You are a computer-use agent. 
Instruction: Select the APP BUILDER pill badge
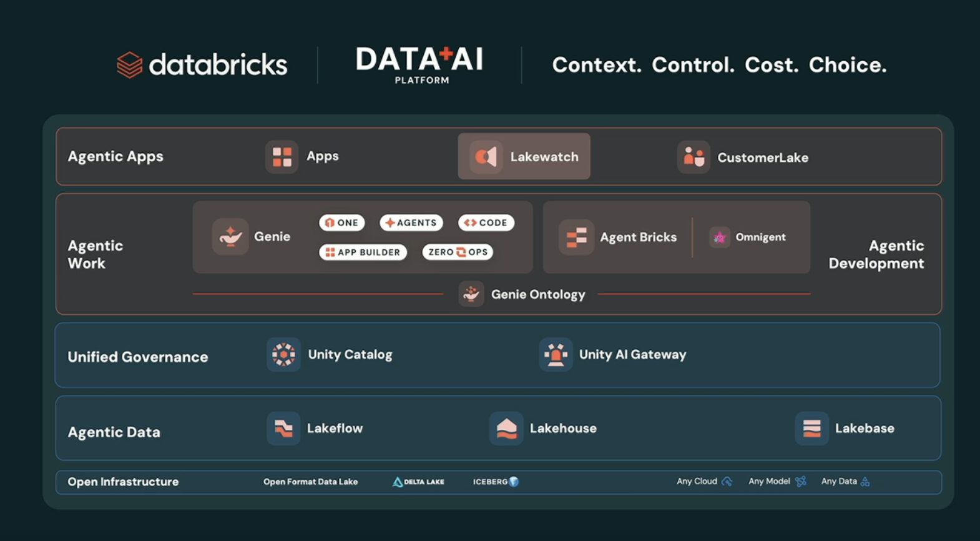coord(363,252)
